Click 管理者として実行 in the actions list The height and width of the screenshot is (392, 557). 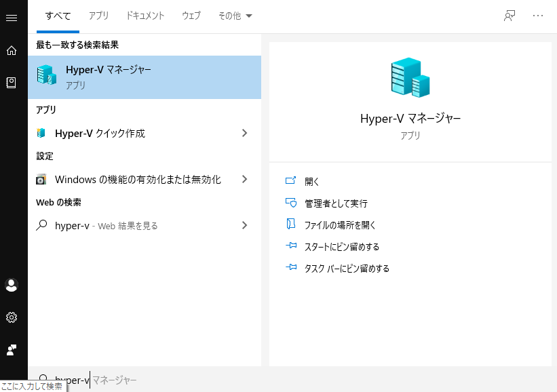coord(336,203)
